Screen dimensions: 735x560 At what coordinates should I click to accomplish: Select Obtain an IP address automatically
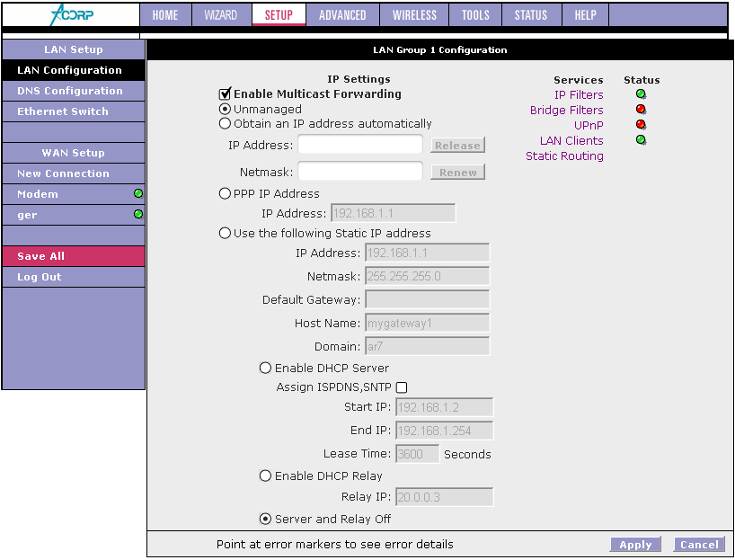[x=226, y=124]
